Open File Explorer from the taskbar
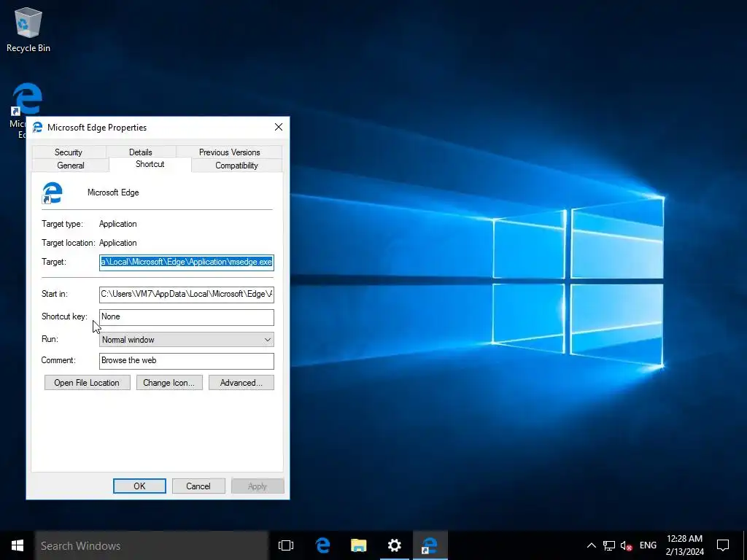 (x=359, y=545)
